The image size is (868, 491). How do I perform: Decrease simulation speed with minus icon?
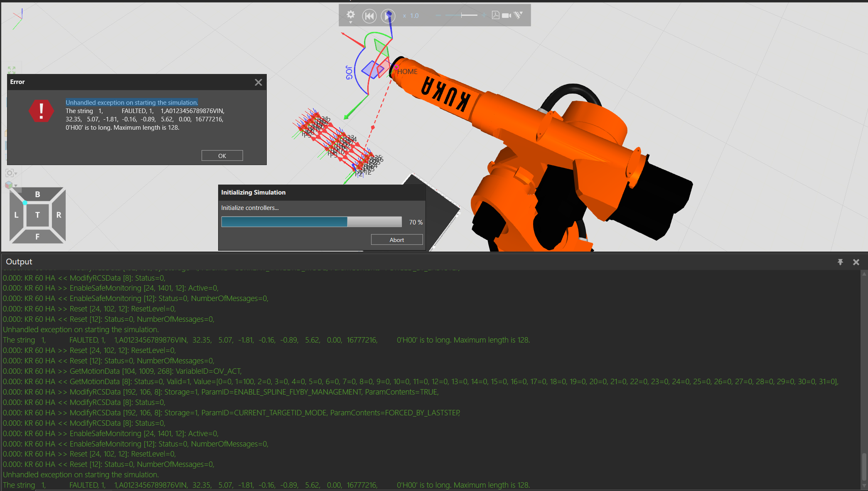pos(438,15)
